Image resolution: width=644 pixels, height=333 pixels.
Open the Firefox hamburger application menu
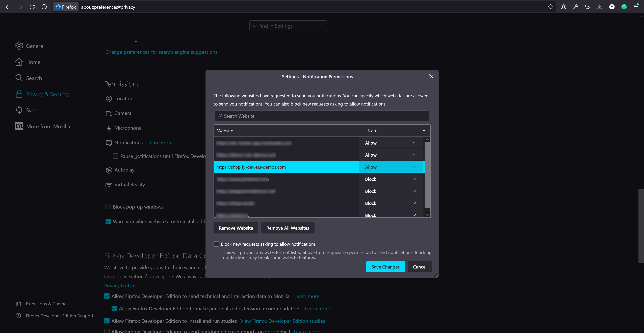(636, 7)
